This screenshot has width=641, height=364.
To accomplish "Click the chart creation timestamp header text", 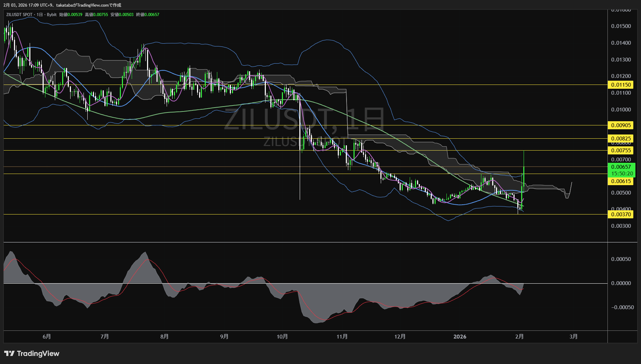I will click(62, 5).
